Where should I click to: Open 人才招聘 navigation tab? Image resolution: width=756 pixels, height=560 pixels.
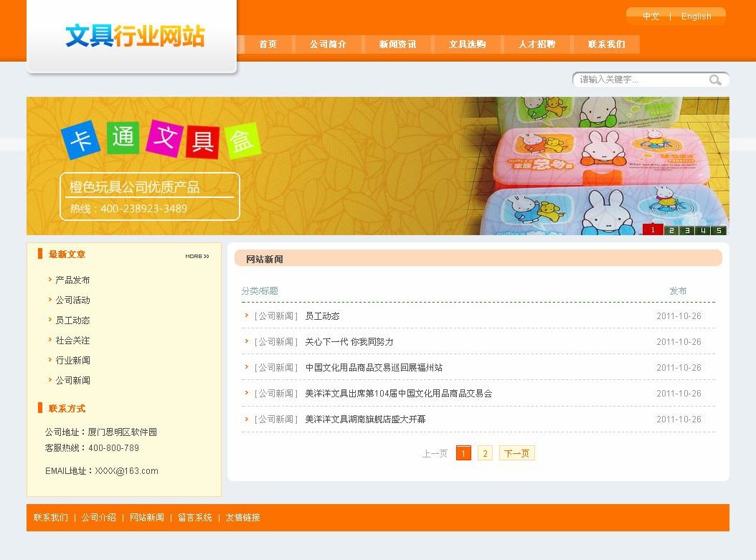(537, 44)
